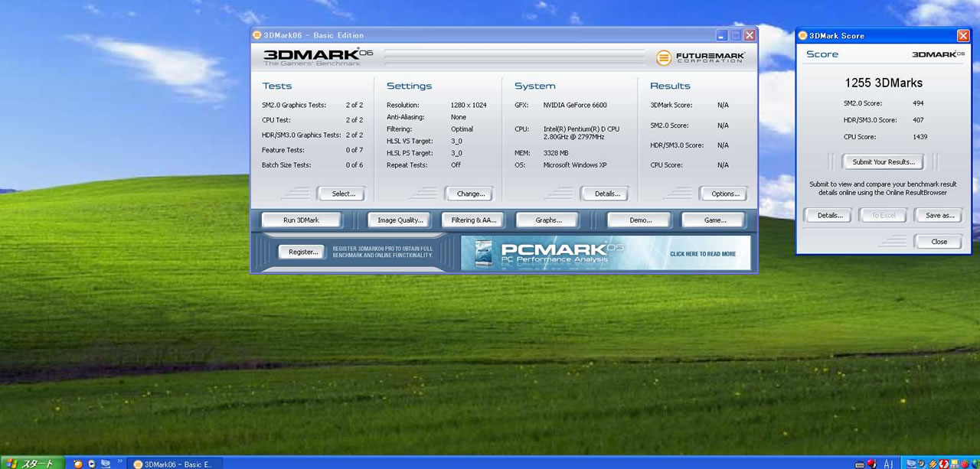This screenshot has height=469, width=980.
Task: Click media player quick launch icon
Action: pyautogui.click(x=92, y=464)
